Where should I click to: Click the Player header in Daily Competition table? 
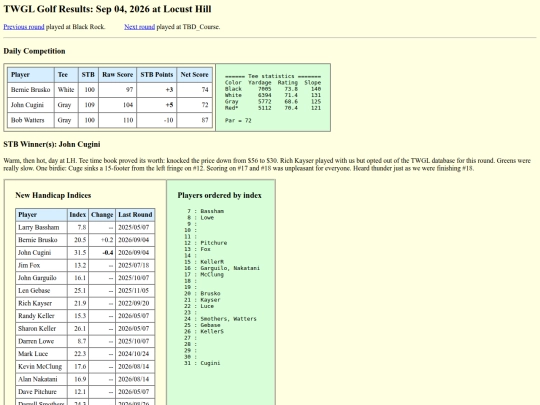[x=31, y=75]
